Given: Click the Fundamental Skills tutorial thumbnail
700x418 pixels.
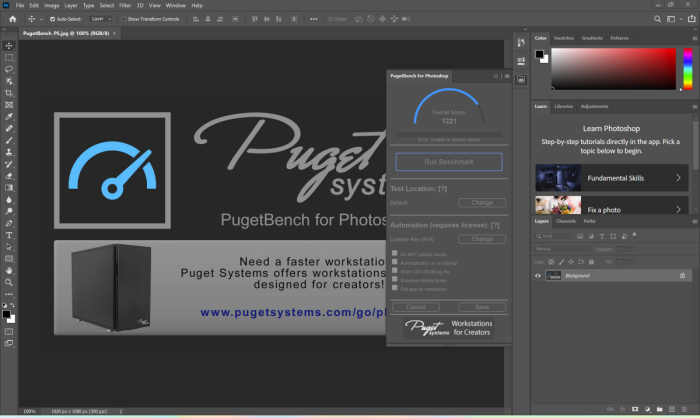Looking at the screenshot, I should point(558,178).
